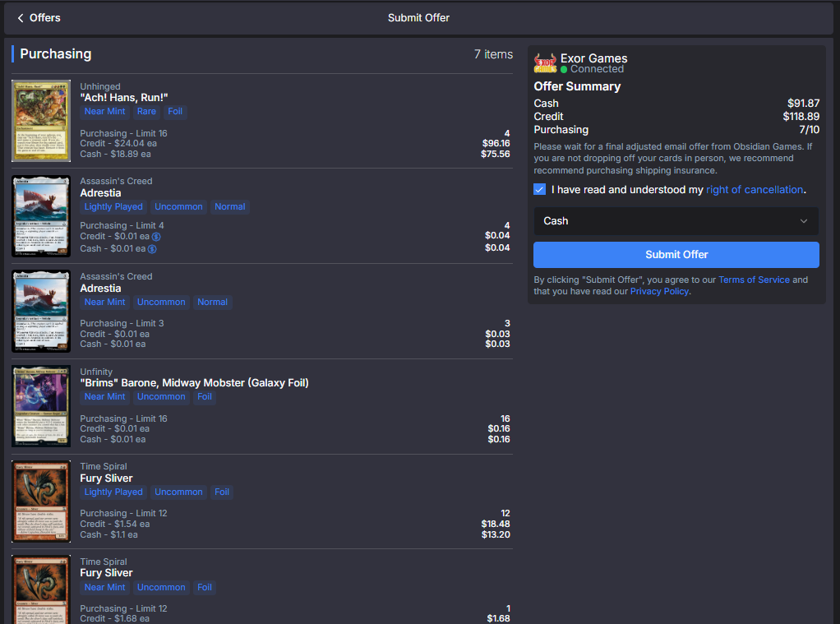Open the right of cancellation link
Viewport: 840px width, 624px height.
[x=755, y=189]
